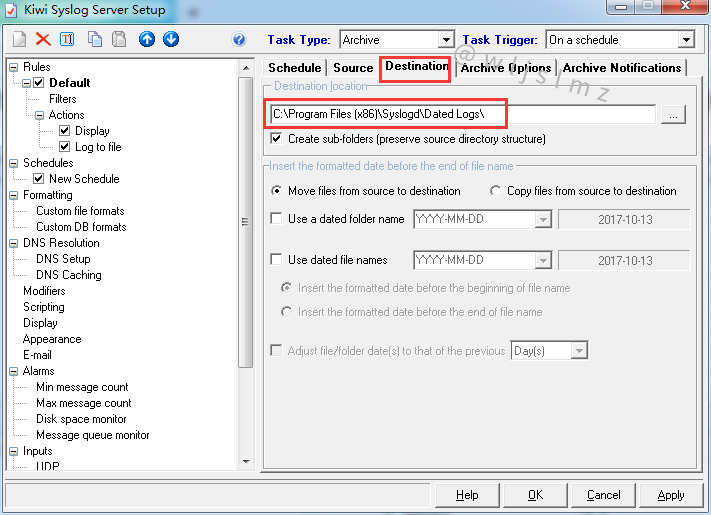Image resolution: width=711 pixels, height=515 pixels.
Task: Select the Display settings tree item
Action: pos(40,323)
